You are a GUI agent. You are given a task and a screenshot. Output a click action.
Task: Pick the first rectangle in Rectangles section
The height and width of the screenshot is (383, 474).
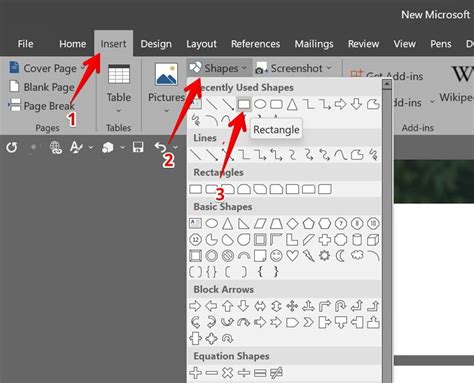pyautogui.click(x=195, y=189)
